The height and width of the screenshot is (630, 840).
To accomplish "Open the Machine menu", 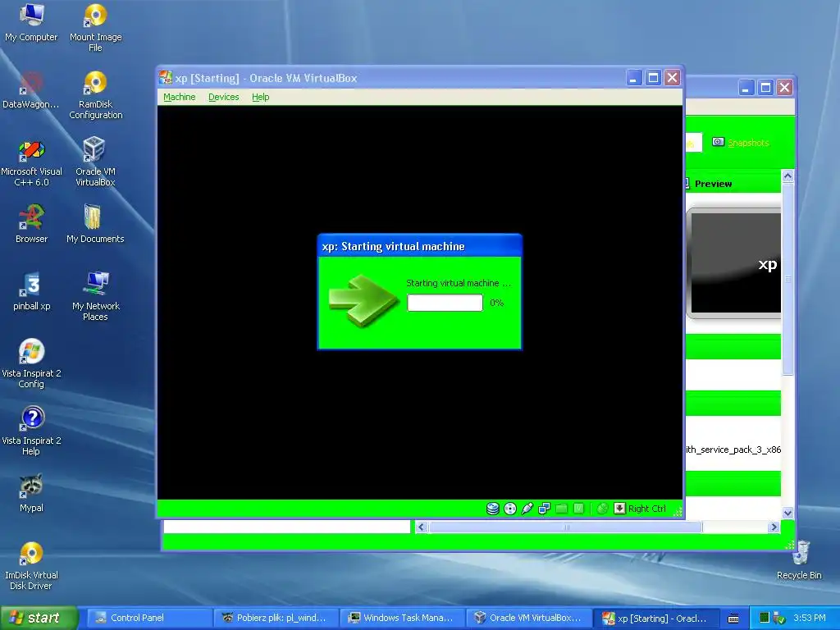I will tap(179, 97).
